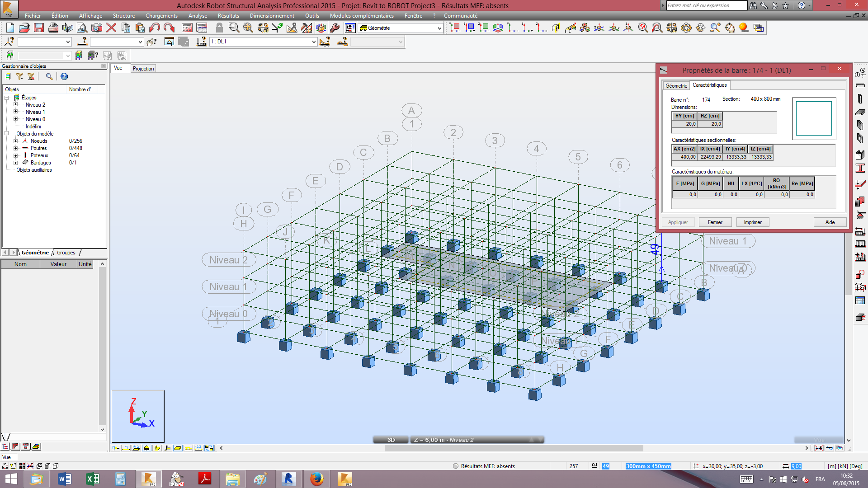Image resolution: width=868 pixels, height=488 pixels.
Task: Expand the Niveau 2 tree node
Action: pos(15,104)
